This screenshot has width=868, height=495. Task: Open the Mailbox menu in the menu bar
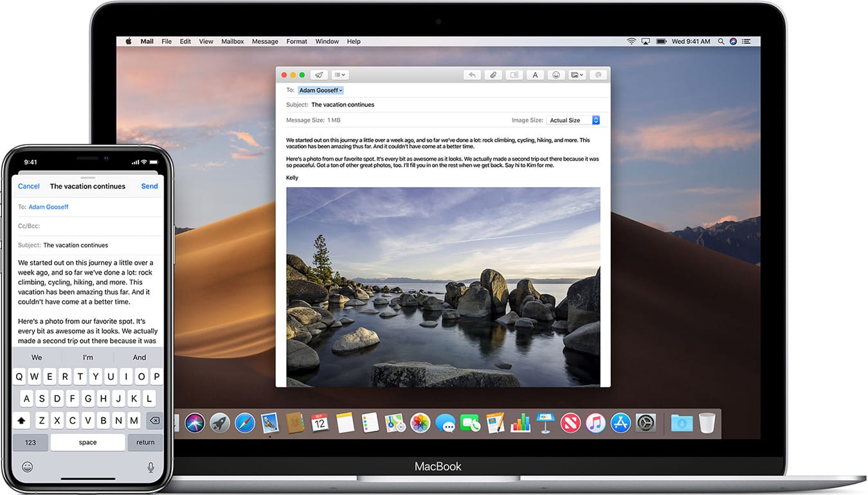tap(233, 41)
